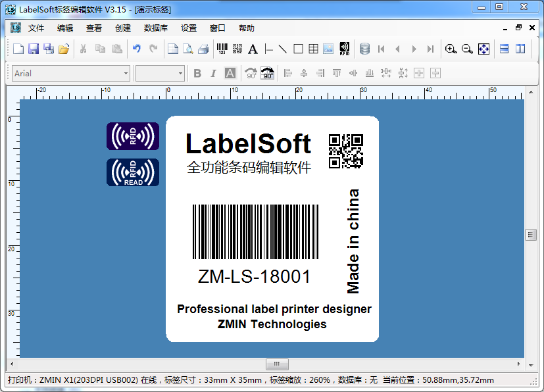Viewport: 544px width, 392px height.
Task: Toggle inverse text (highlighted A) formatting
Action: point(230,73)
